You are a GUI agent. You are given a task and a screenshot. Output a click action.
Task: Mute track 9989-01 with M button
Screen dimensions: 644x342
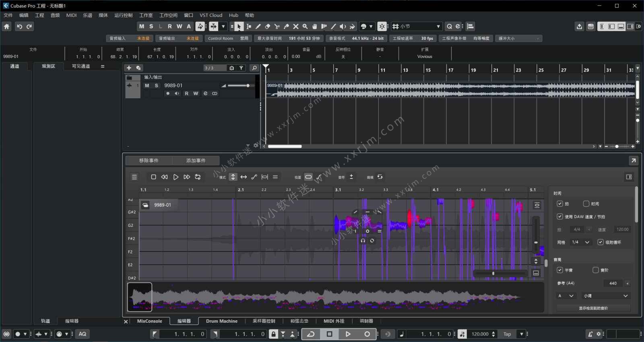pyautogui.click(x=147, y=85)
